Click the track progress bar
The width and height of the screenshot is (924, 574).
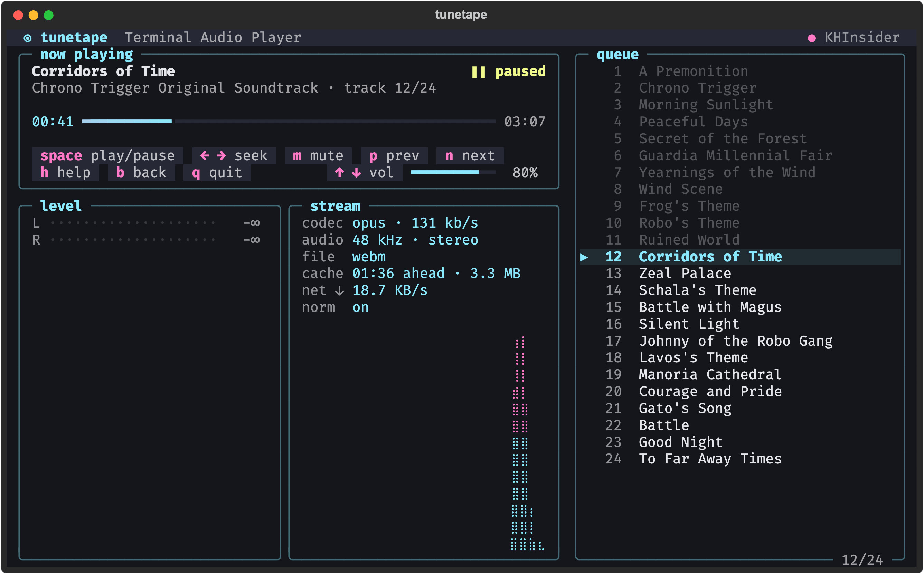289,122
